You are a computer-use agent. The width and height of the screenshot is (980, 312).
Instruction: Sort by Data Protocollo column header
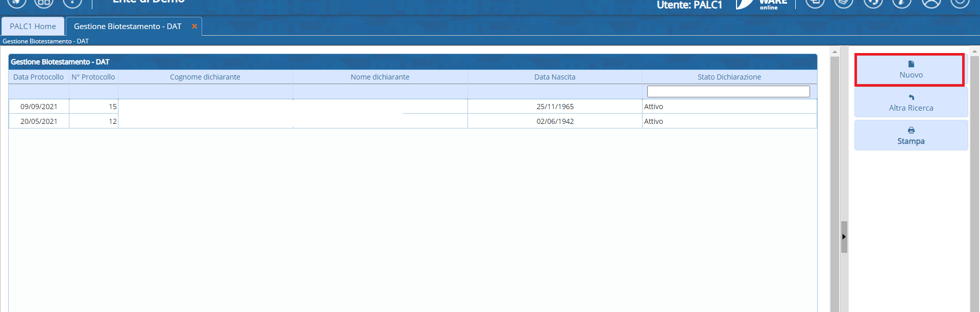[x=39, y=77]
